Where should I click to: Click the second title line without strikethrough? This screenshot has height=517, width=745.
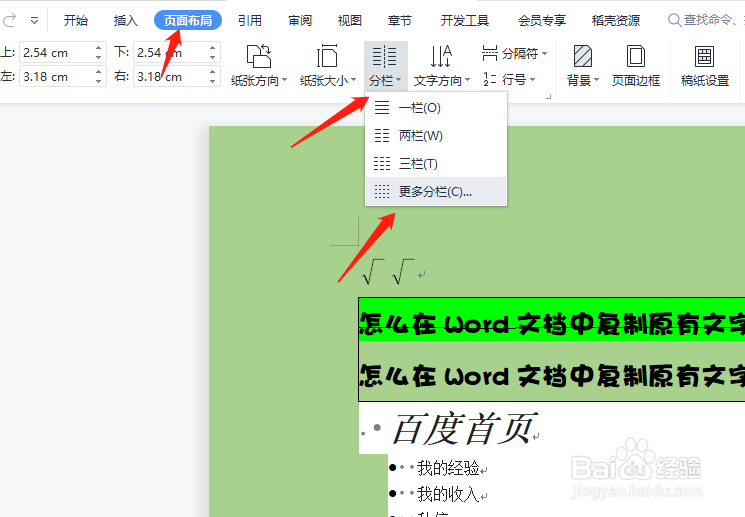click(552, 376)
